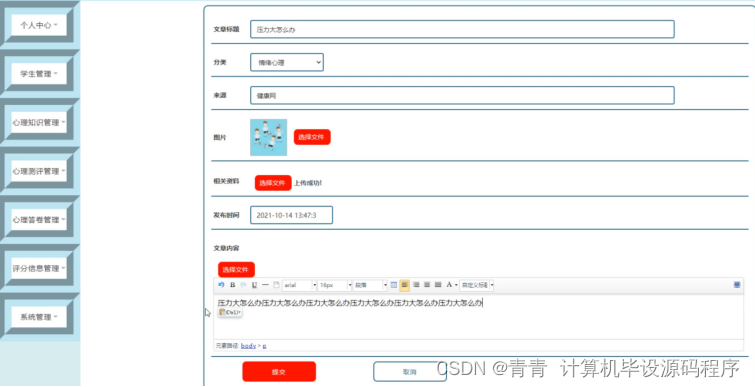Open the 自定义标题 dropdown
The width and height of the screenshot is (755, 387).
pos(477,285)
